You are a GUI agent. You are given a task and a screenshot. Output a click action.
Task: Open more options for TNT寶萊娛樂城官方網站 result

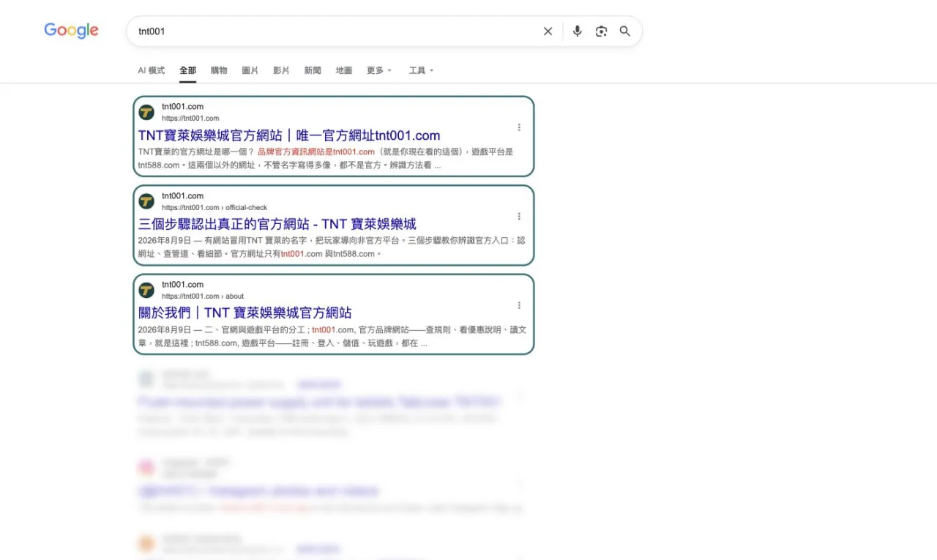519,127
